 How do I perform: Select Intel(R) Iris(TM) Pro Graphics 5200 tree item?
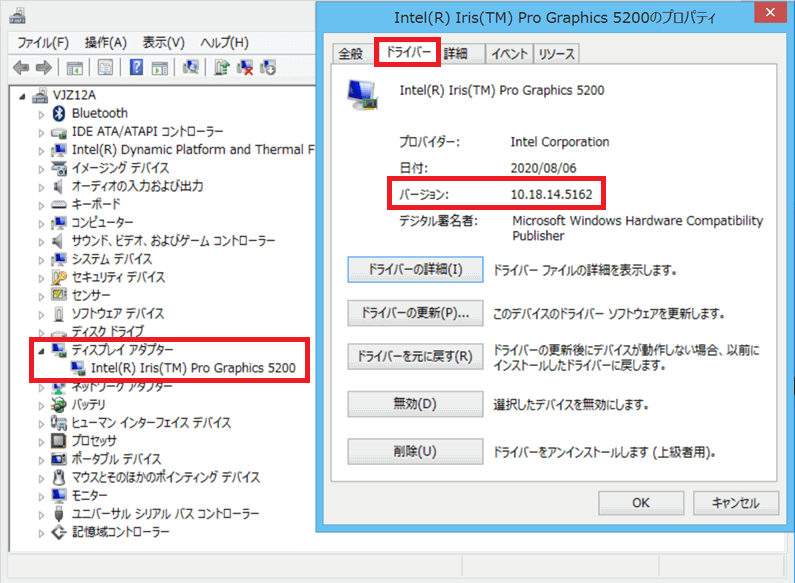[x=193, y=368]
